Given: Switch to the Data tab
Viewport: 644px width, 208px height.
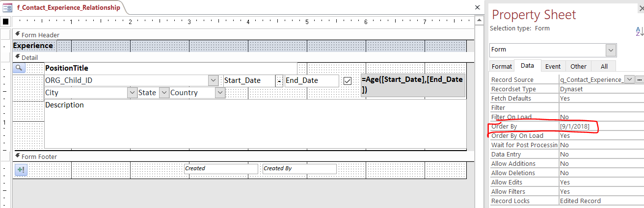Looking at the screenshot, I should click(528, 66).
